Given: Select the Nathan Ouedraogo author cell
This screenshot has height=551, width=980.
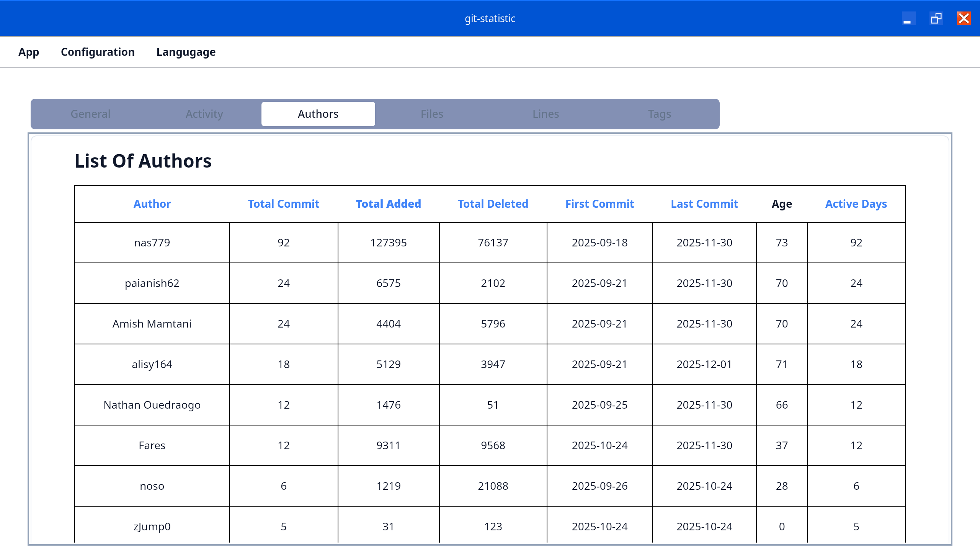Looking at the screenshot, I should click(152, 405).
